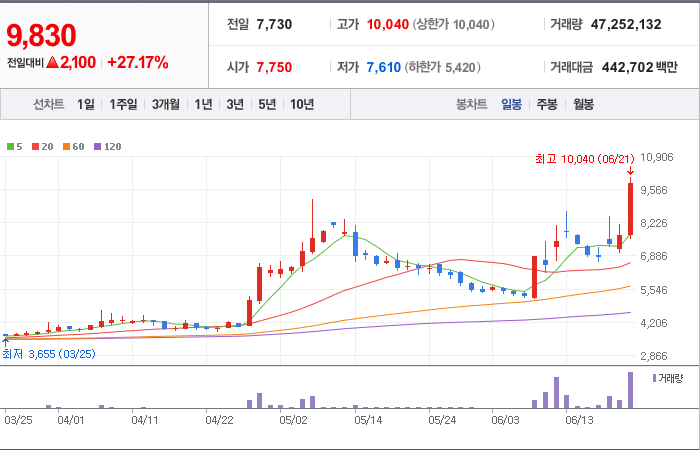Click the 05/14 date axis label
This screenshot has width=700, height=450.
click(367, 421)
